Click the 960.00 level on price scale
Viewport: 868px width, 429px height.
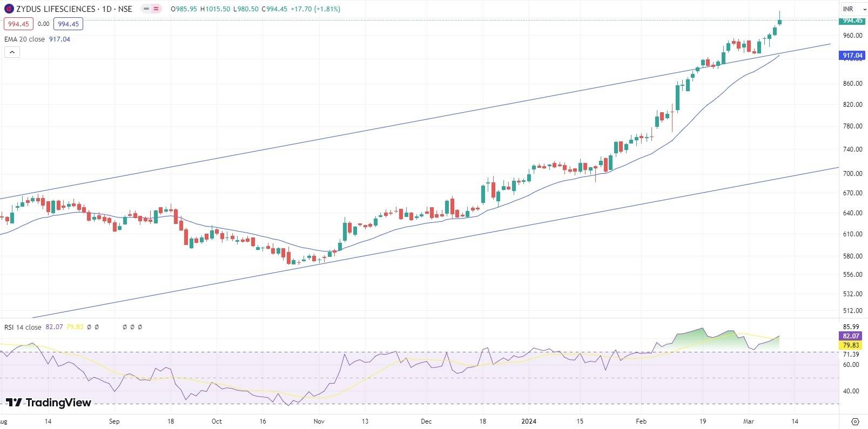[x=852, y=36]
